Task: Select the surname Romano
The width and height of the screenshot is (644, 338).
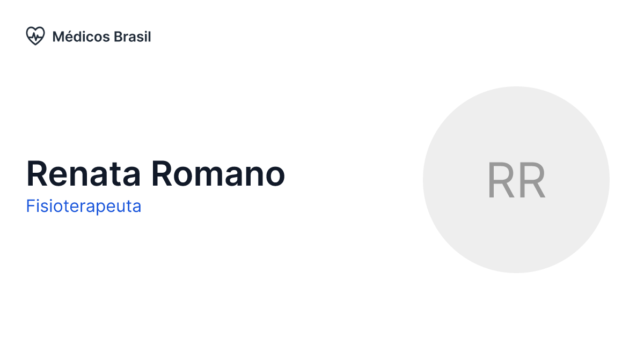Action: (218, 174)
